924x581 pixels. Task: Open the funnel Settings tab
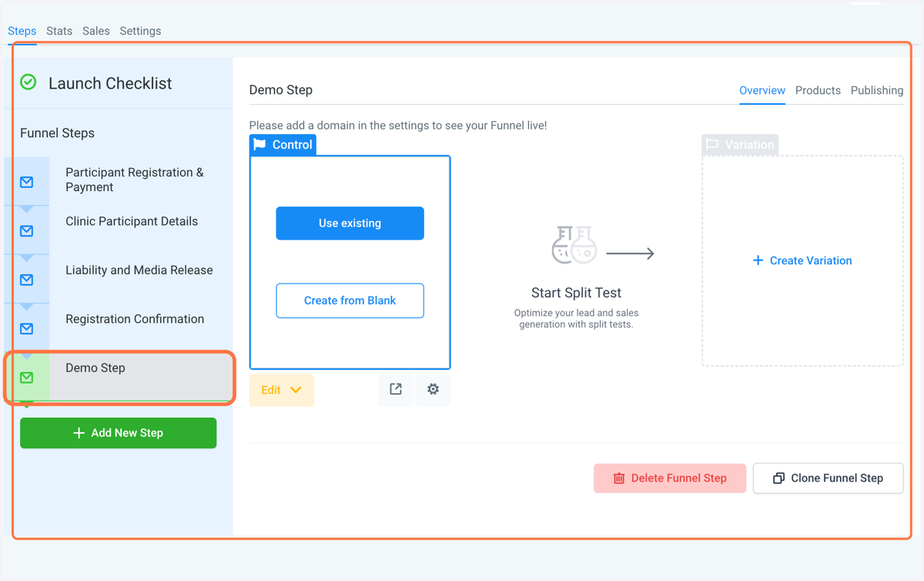(x=140, y=31)
